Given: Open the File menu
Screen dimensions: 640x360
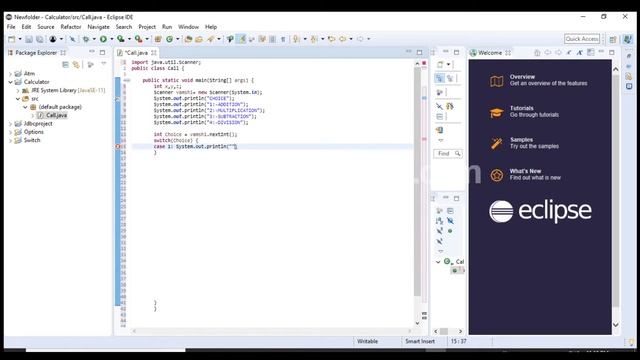Looking at the screenshot, I should [x=11, y=27].
